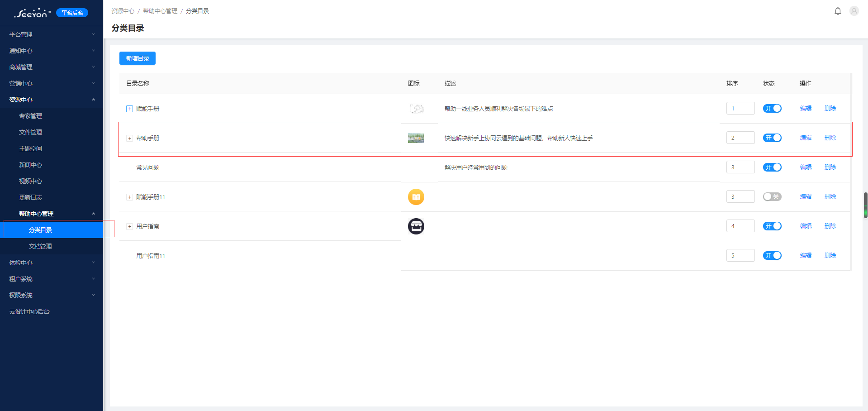This screenshot has width=868, height=411.
Task: Click the 平台后台 badge
Action: coord(72,13)
